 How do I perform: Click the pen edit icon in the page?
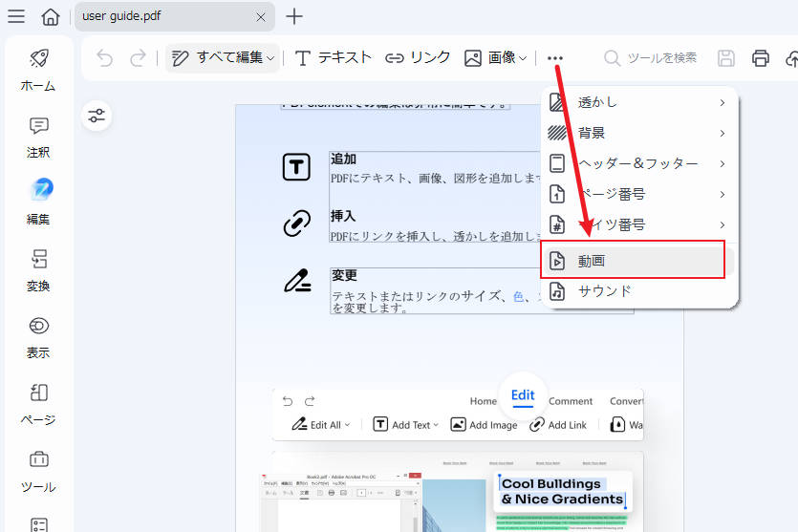click(297, 280)
